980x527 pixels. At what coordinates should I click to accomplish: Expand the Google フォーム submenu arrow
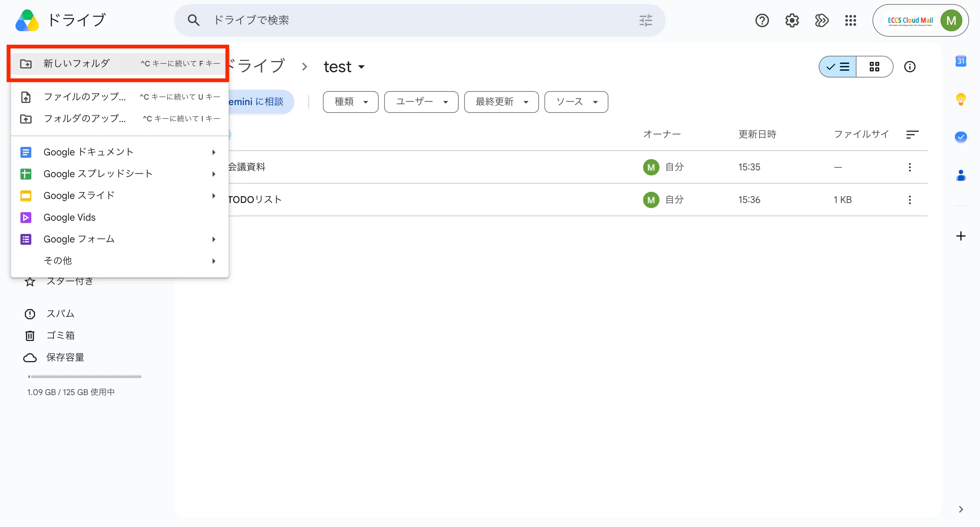point(214,239)
